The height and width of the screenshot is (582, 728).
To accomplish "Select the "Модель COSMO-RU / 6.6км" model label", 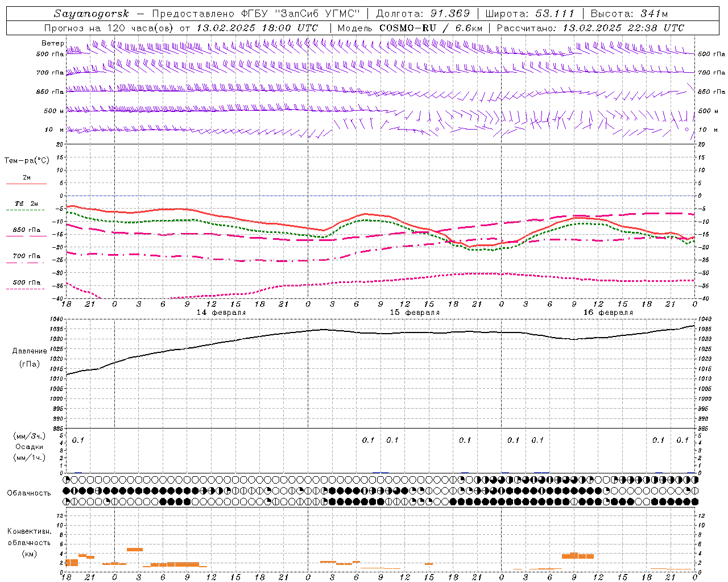I will click(409, 28).
